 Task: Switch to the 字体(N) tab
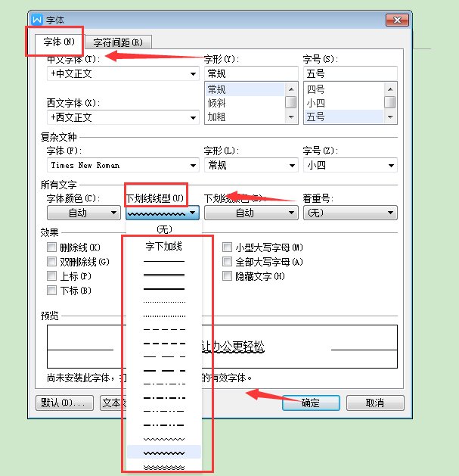point(59,42)
